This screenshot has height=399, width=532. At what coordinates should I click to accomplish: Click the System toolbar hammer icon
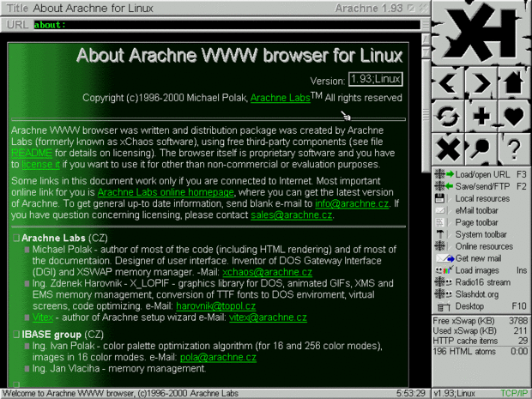[440, 234]
